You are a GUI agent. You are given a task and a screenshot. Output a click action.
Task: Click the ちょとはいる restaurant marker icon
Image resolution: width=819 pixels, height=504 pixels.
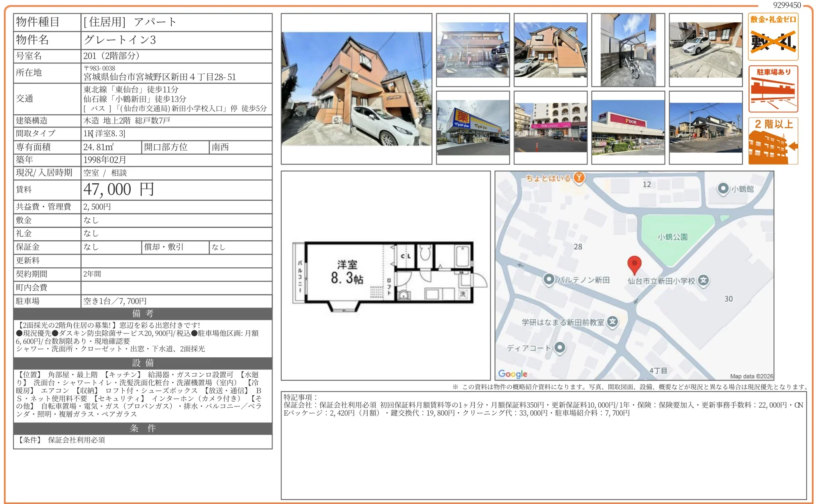[579, 178]
